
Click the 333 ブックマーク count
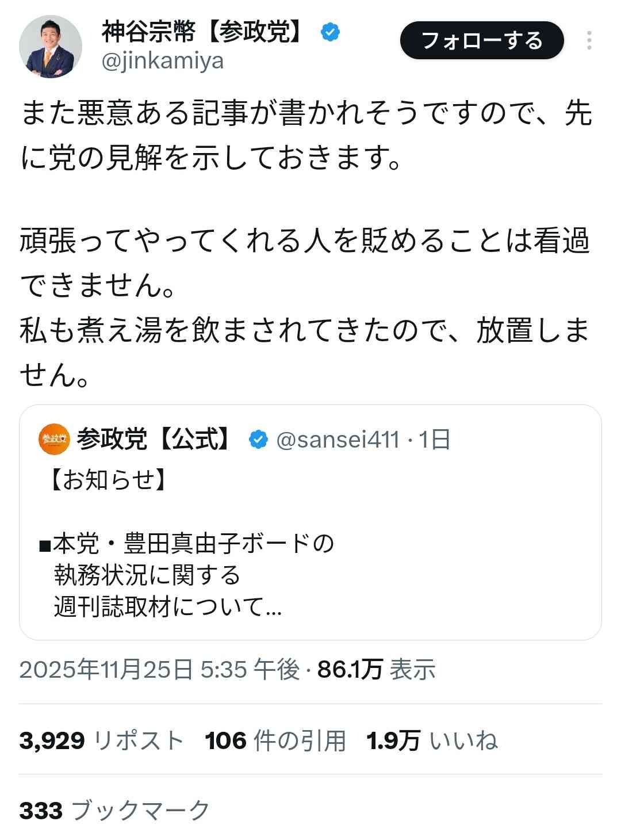pyautogui.click(x=115, y=811)
